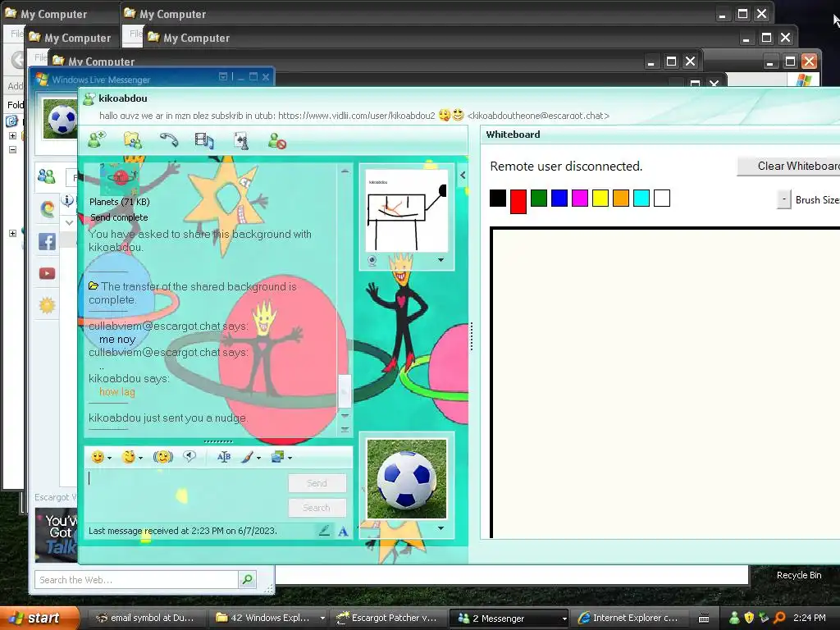Open the winks dropdown arrow
The image size is (840, 630).
pyautogui.click(x=140, y=458)
